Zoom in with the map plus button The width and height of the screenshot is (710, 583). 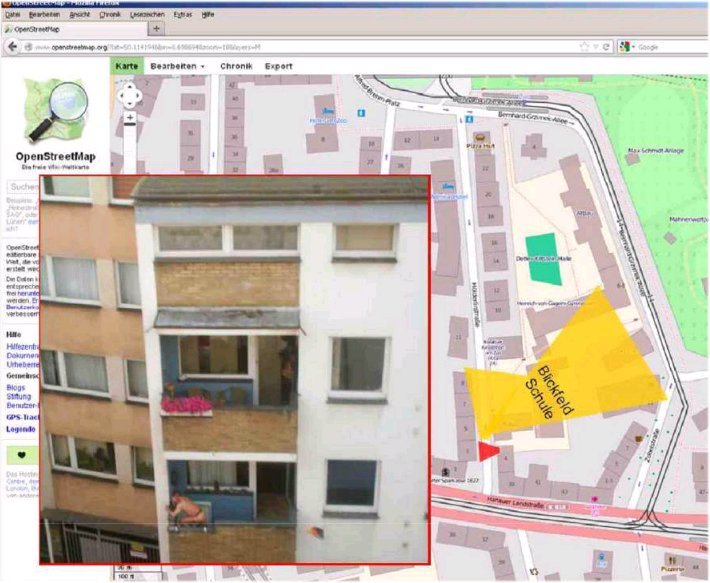tap(130, 118)
